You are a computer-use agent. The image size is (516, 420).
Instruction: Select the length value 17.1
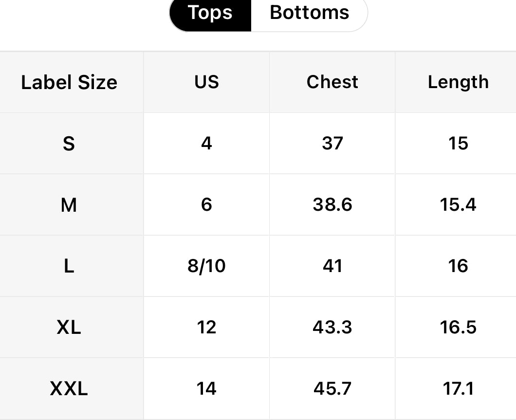pyautogui.click(x=458, y=389)
